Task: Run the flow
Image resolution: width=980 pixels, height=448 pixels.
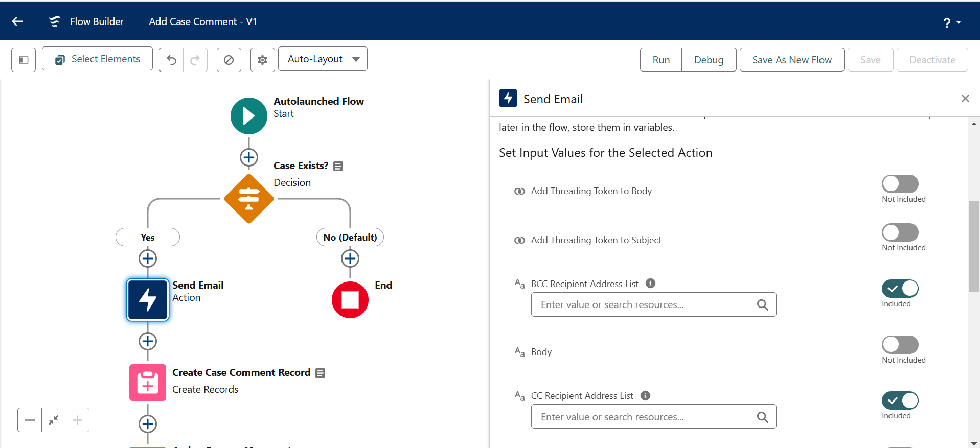Action: pos(661,60)
